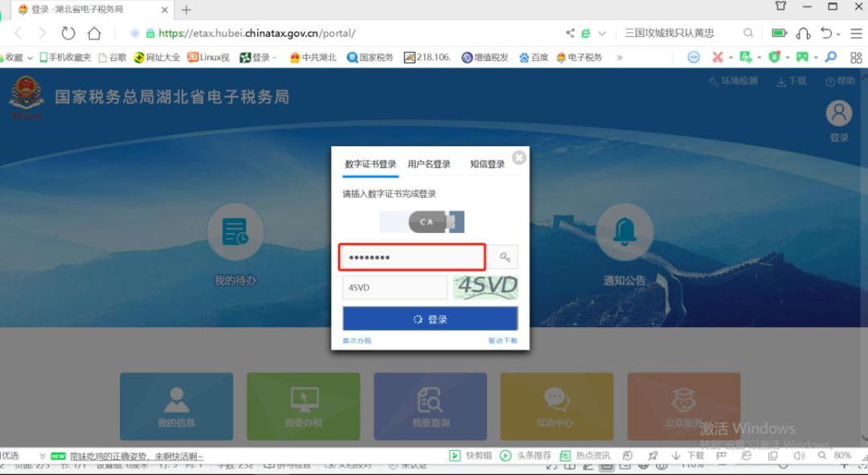The image size is (868, 475).
Task: Expand the screenshot tool dropdown arrow
Action: coord(731,58)
